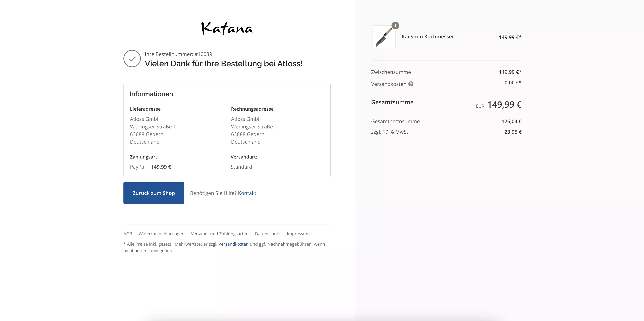This screenshot has height=321, width=644.
Task: Click the Informationen section heading
Action: 151,94
